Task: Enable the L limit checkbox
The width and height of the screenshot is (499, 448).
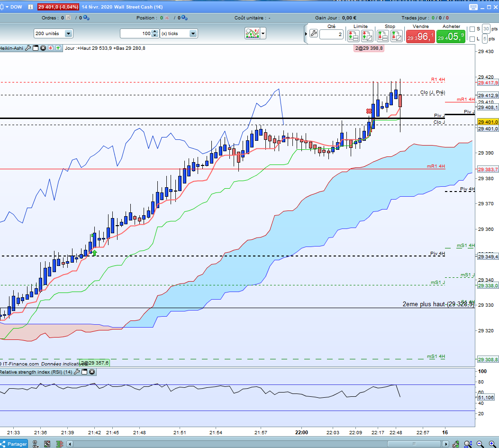Action: (x=472, y=39)
